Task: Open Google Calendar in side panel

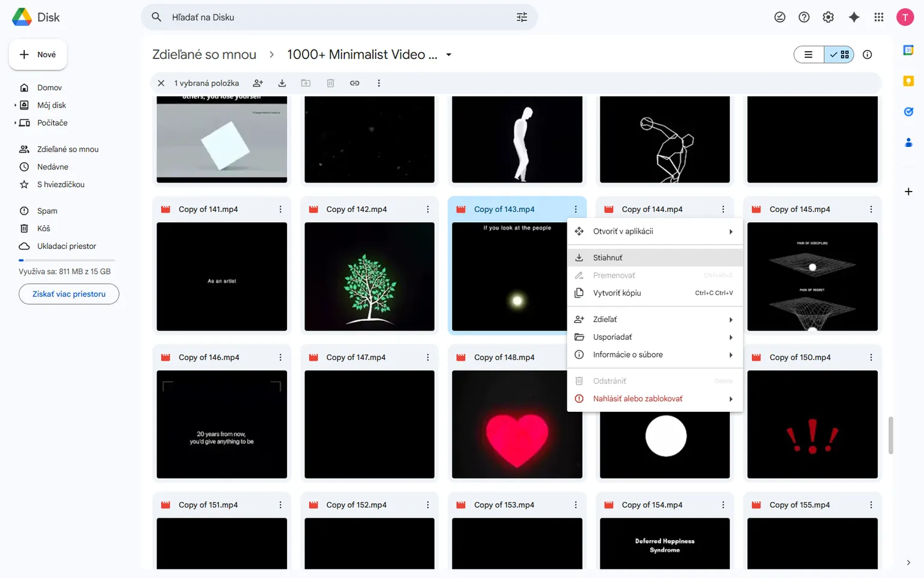Action: [908, 51]
